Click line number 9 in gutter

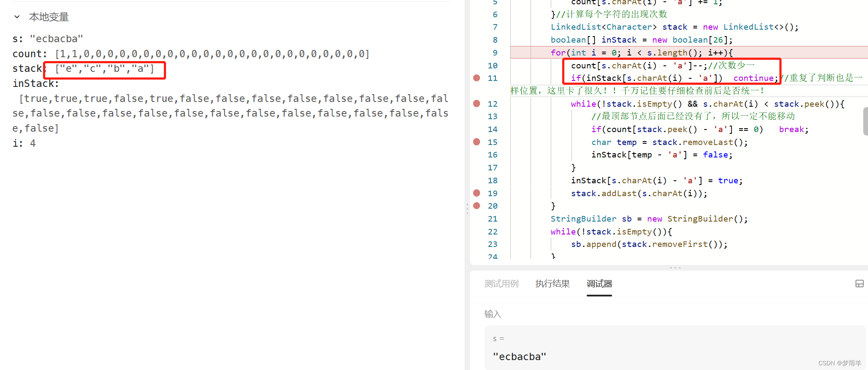pyautogui.click(x=495, y=52)
